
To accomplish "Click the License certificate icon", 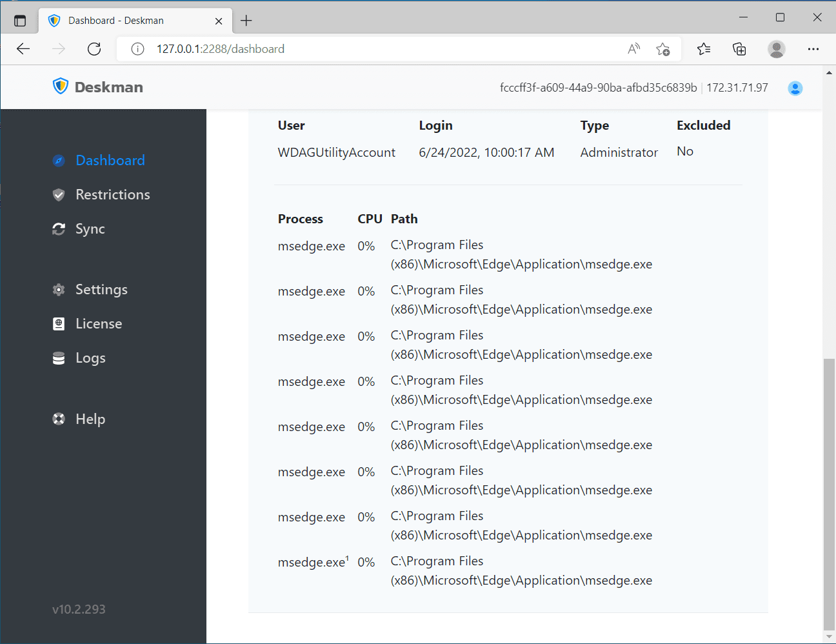I will [59, 324].
